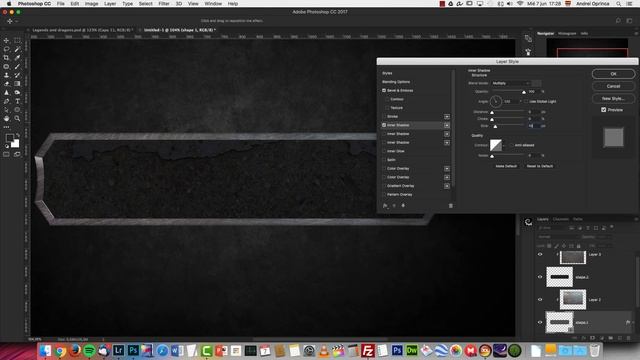Viewport: 640px width, 360px height.
Task: Open VLC from the Dock
Action: click(323, 351)
